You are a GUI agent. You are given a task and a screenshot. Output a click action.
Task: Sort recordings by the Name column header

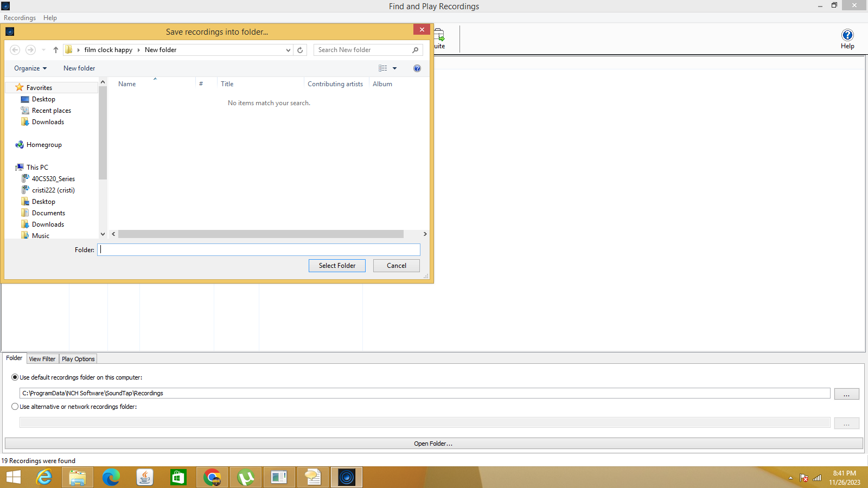126,84
